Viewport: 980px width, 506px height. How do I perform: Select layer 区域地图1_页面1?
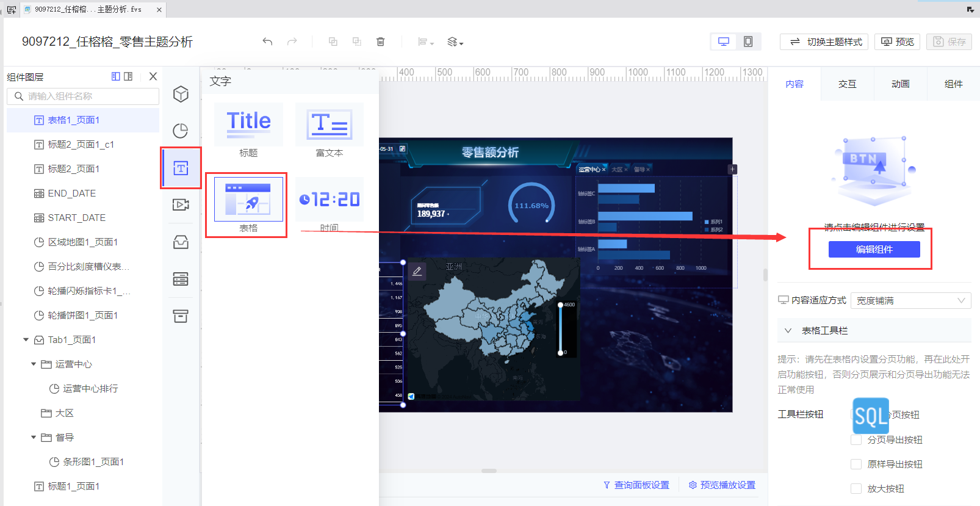click(x=83, y=242)
